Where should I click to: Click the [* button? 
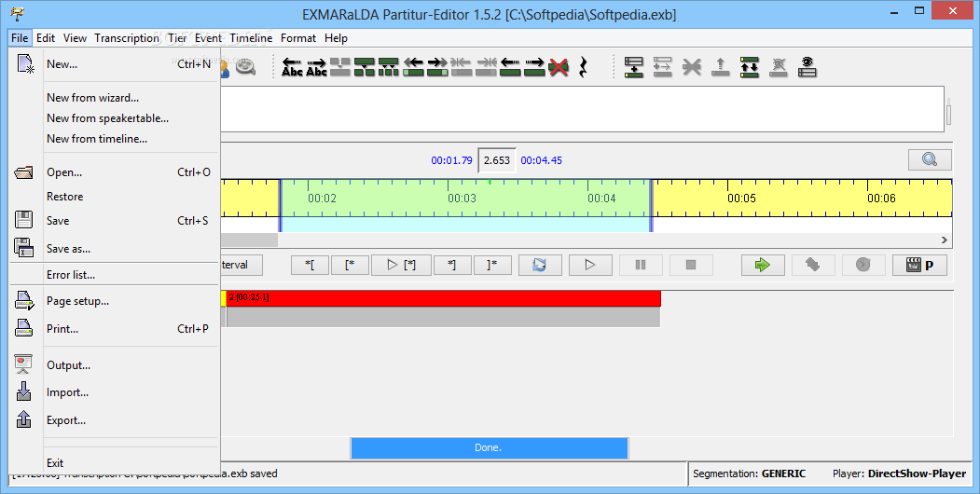(350, 265)
